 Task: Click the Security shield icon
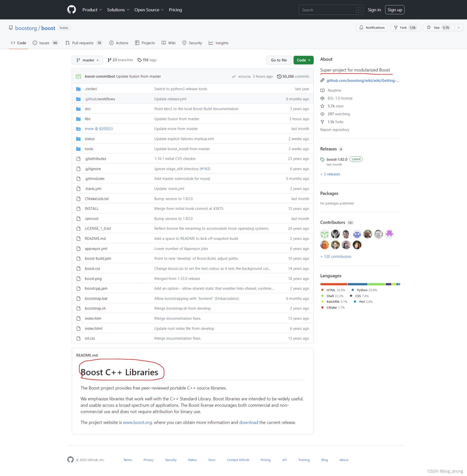(x=184, y=43)
